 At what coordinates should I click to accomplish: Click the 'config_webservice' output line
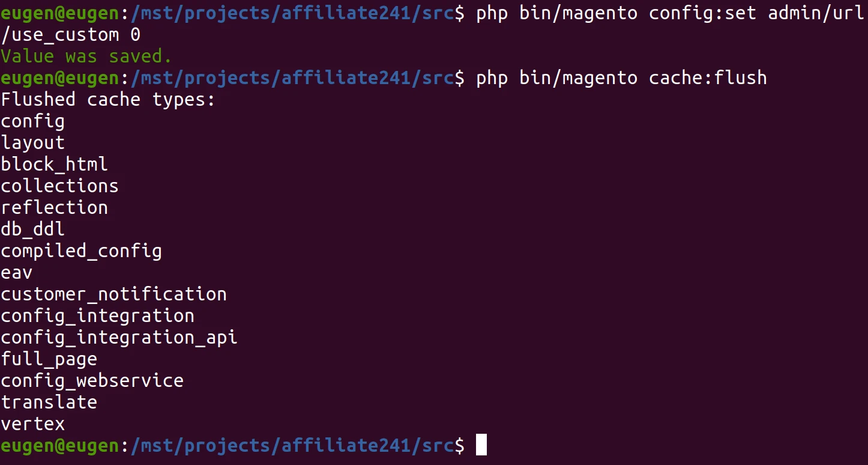tap(92, 381)
